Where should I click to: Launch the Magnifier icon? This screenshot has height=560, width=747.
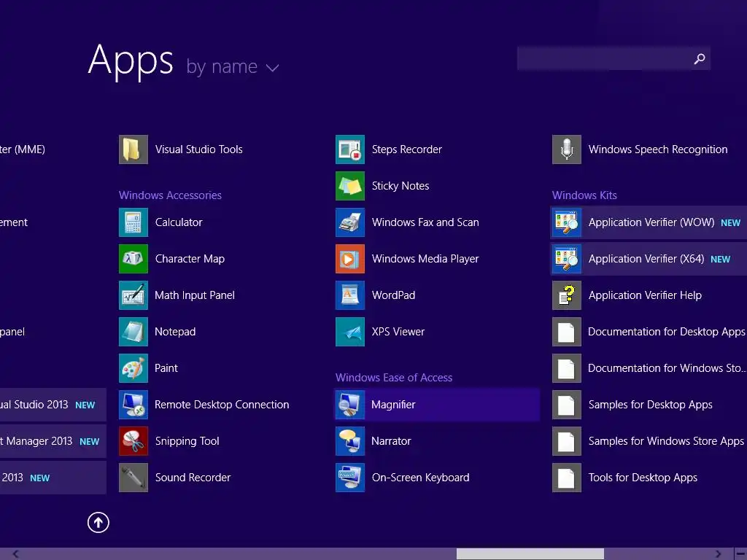coord(350,405)
